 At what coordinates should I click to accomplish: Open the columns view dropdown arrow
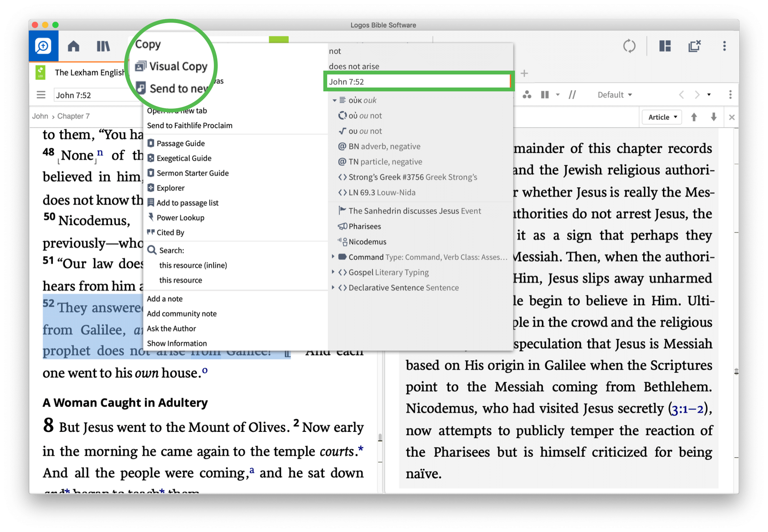pyautogui.click(x=558, y=95)
